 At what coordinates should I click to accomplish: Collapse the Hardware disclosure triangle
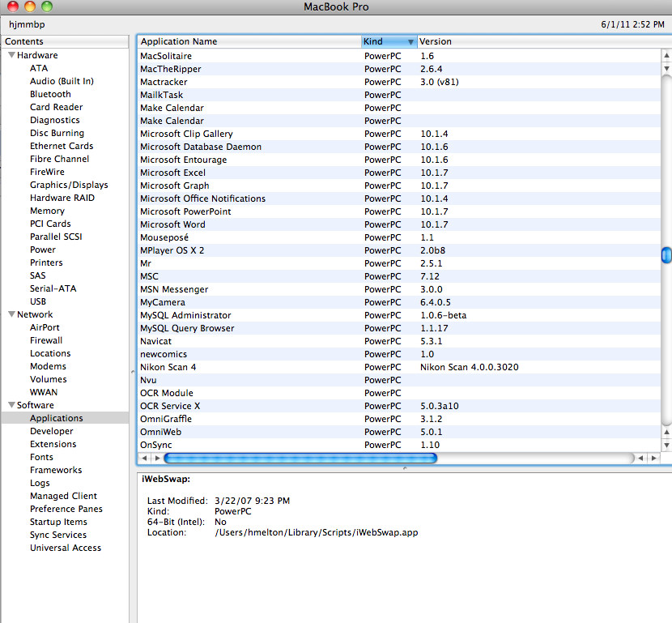tap(11, 55)
